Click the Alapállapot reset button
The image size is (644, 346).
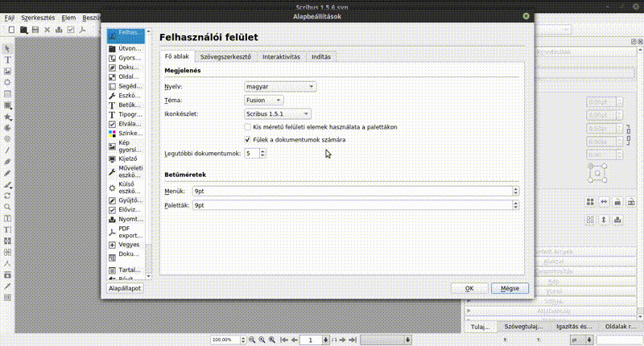tap(126, 288)
